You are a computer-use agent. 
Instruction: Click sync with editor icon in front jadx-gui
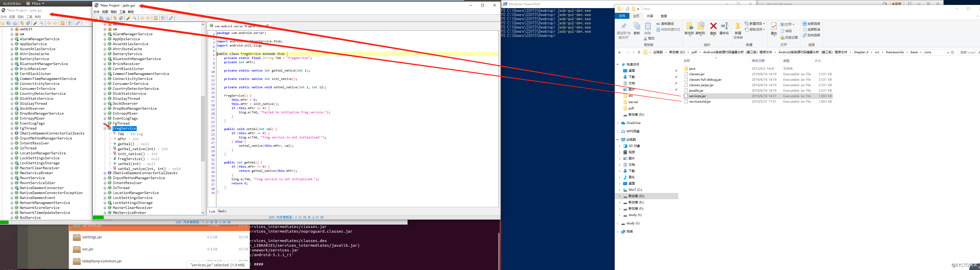[115, 18]
